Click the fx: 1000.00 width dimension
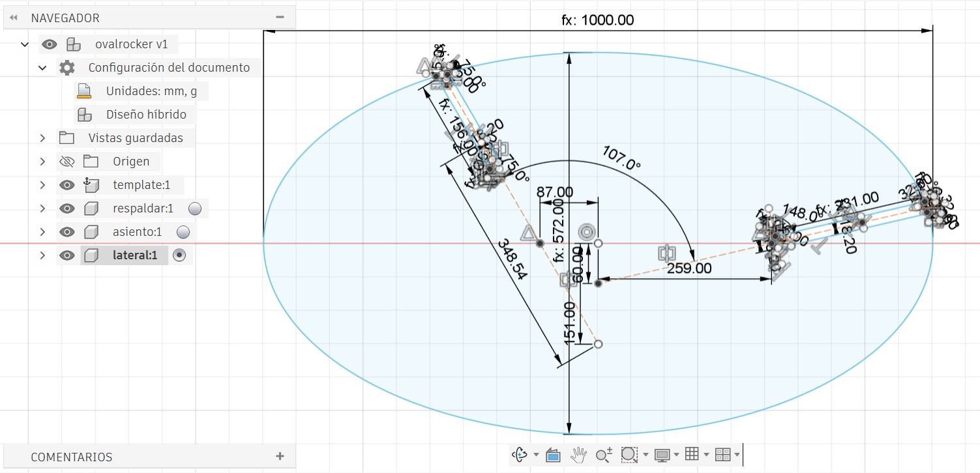Screen dimensions: 980x473 click(598, 20)
